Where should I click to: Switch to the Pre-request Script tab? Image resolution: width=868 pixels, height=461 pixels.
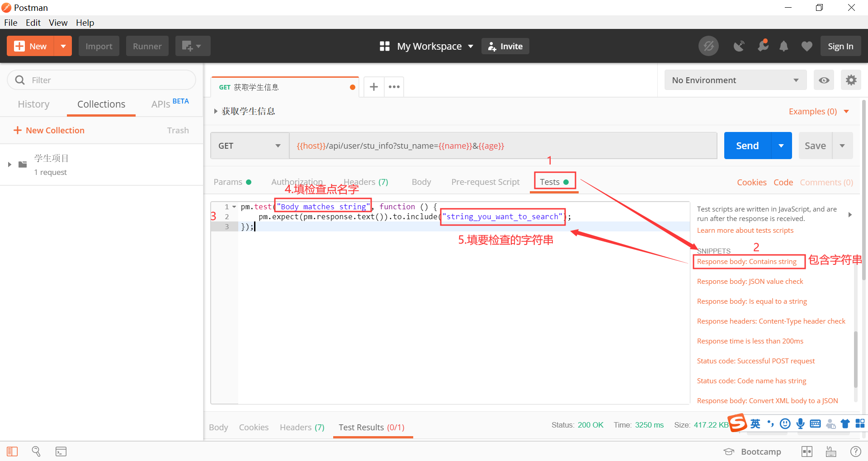(x=486, y=182)
